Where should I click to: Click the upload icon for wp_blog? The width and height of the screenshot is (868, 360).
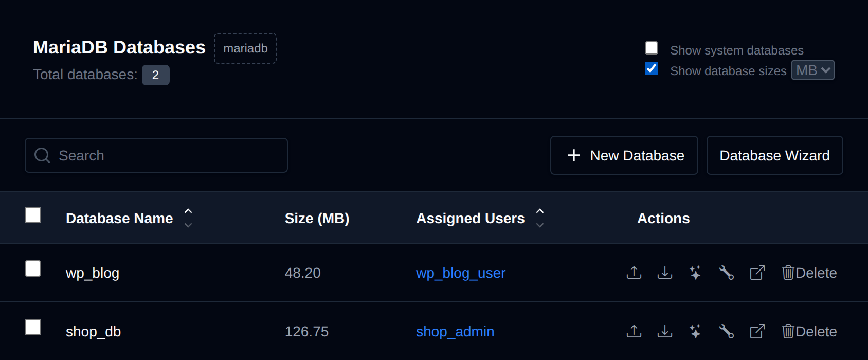[x=634, y=273]
